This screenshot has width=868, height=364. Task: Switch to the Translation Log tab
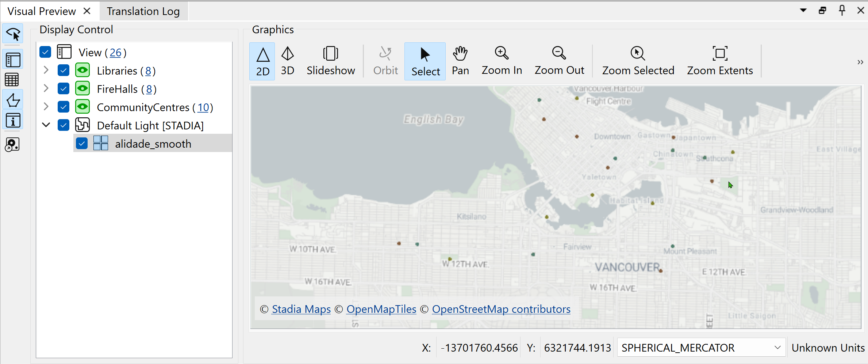point(143,11)
